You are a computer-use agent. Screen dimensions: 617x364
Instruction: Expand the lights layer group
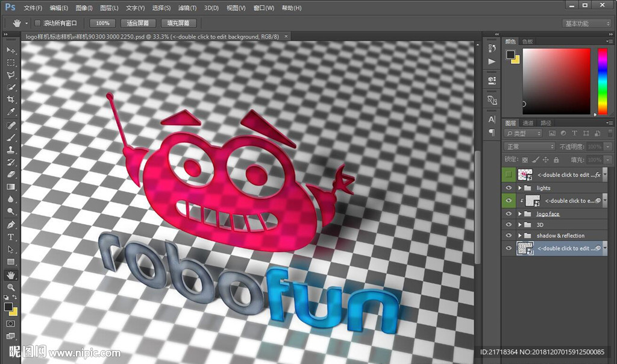[x=520, y=188]
